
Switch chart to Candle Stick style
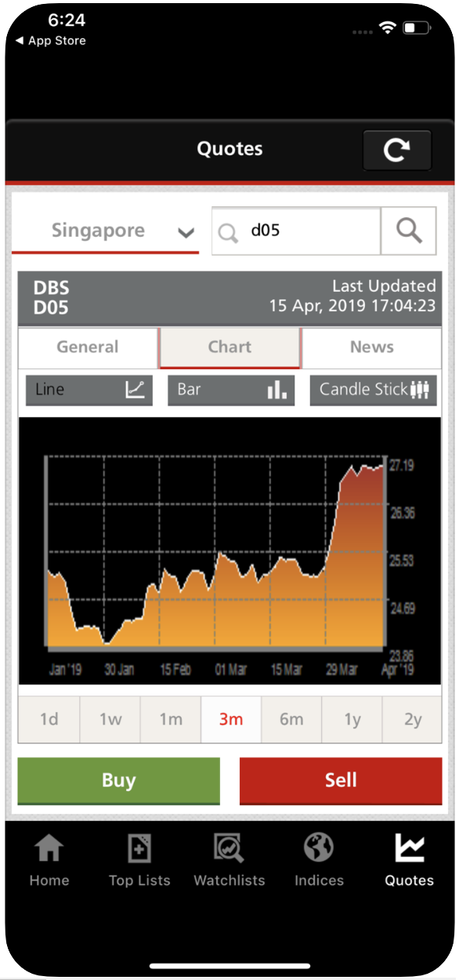click(x=374, y=390)
